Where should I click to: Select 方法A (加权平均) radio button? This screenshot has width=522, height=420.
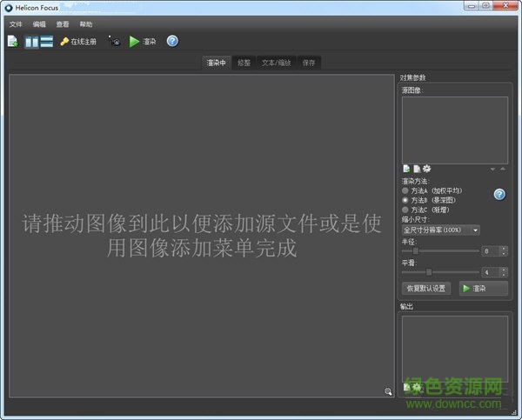click(405, 190)
